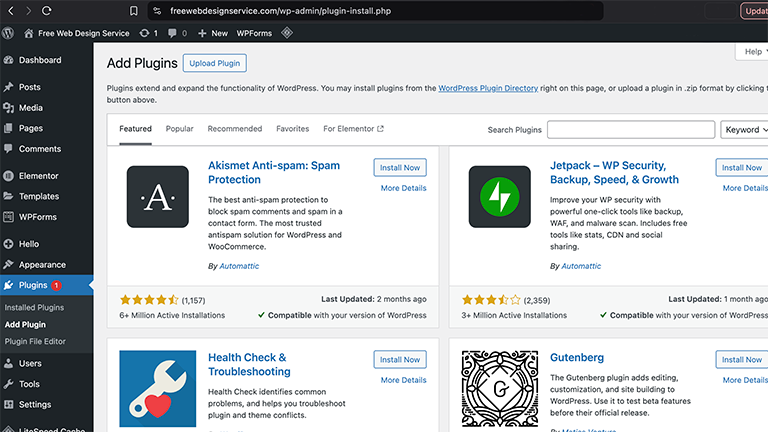The height and width of the screenshot is (432, 768).
Task: Switch to the Recommended tab
Action: coord(235,129)
